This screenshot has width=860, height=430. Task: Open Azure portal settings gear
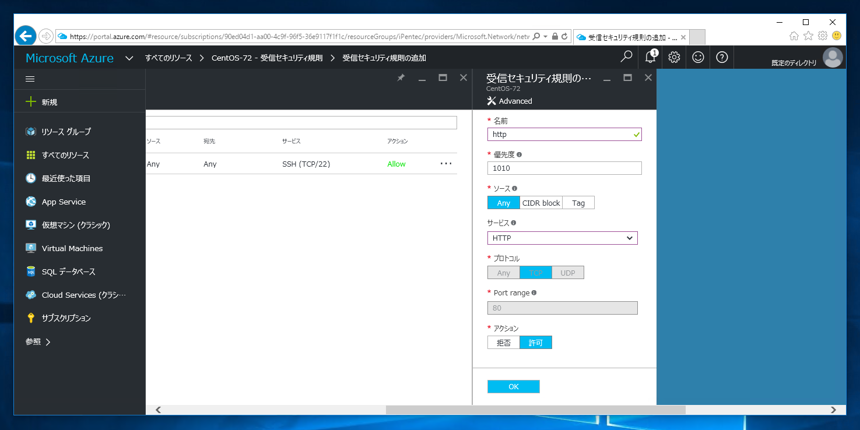point(675,57)
